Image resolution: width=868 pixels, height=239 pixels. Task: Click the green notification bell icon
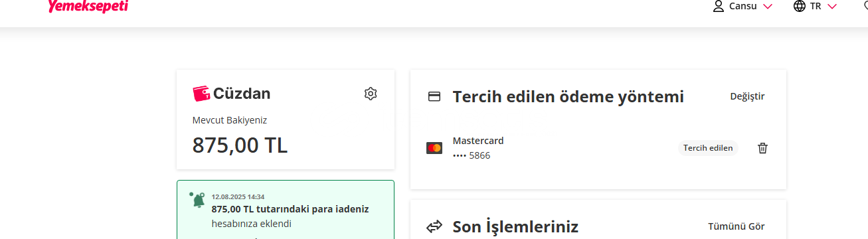(x=197, y=199)
